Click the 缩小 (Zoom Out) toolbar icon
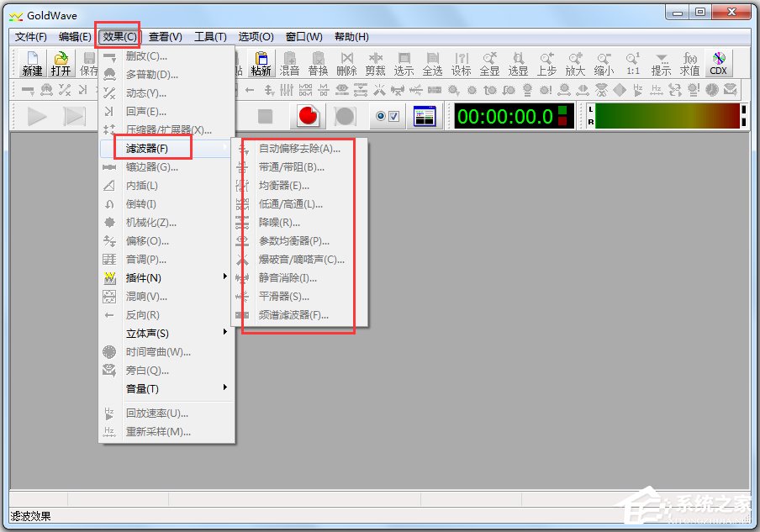760x532 pixels. (x=604, y=64)
